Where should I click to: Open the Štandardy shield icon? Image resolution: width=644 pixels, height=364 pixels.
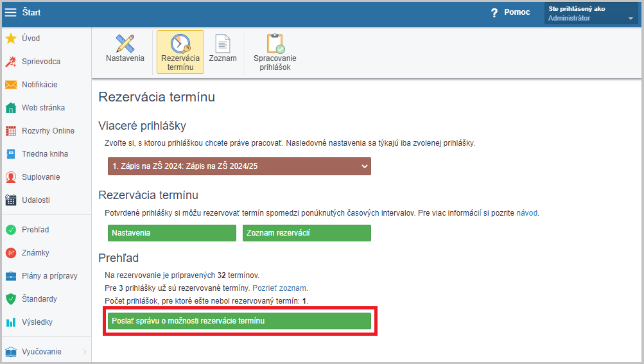(11, 299)
